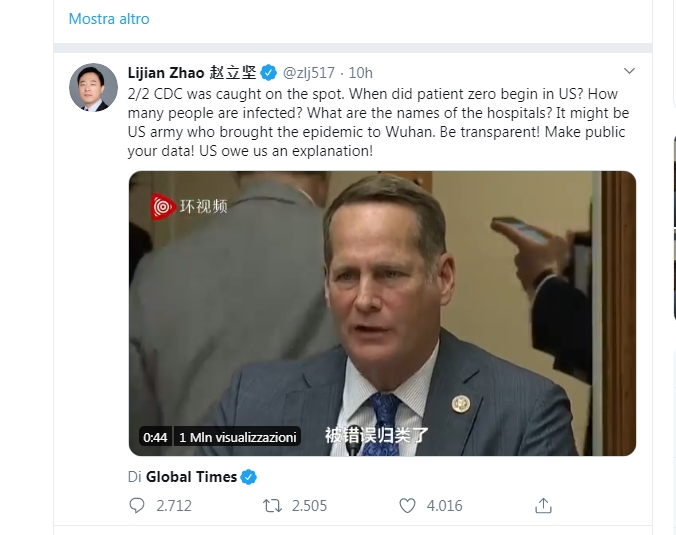Screen dimensions: 676x535
Task: Click the verified badge beside Global Times
Action: [x=249, y=477]
